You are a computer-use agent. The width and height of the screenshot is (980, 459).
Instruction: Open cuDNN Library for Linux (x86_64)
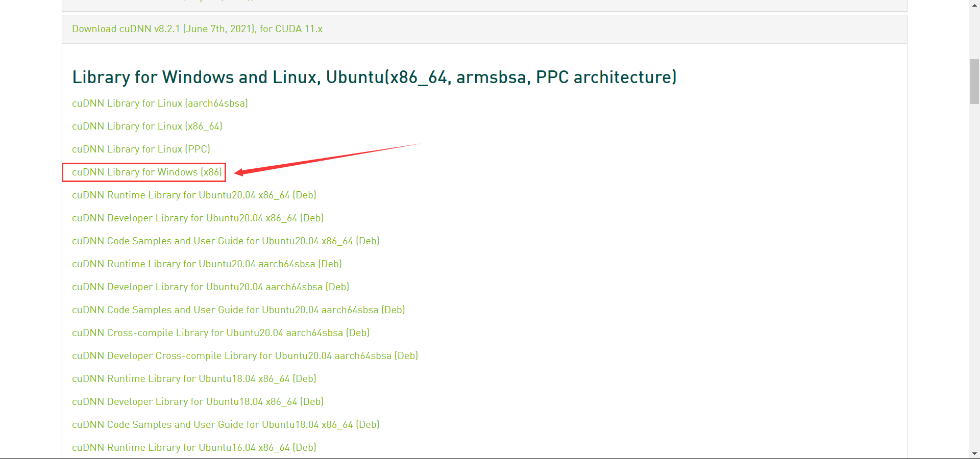tap(147, 126)
